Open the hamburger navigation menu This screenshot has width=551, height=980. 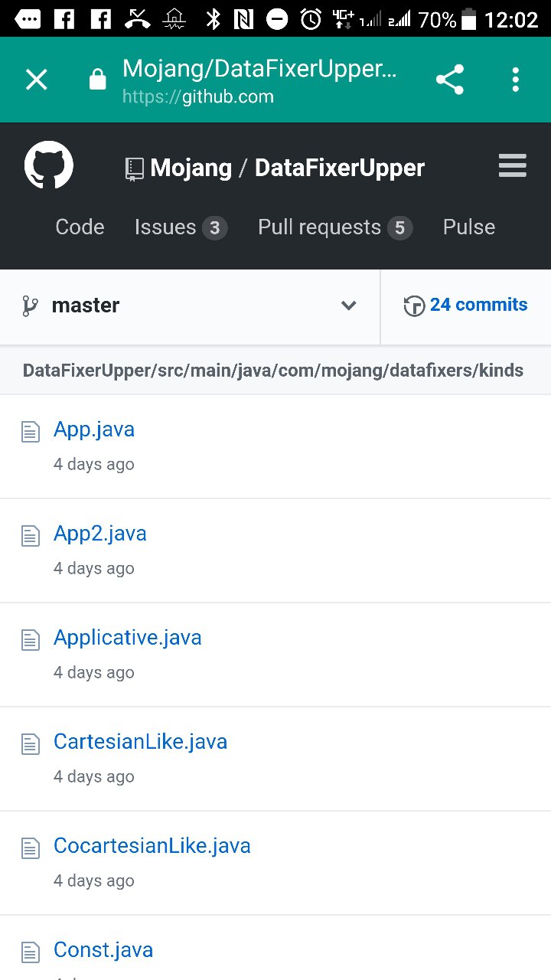click(x=512, y=166)
